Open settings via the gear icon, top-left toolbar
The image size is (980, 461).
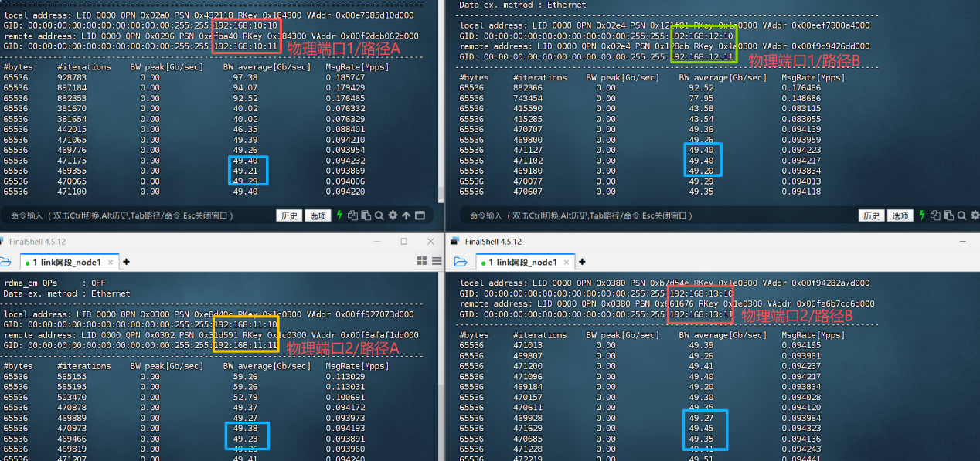pyautogui.click(x=393, y=215)
